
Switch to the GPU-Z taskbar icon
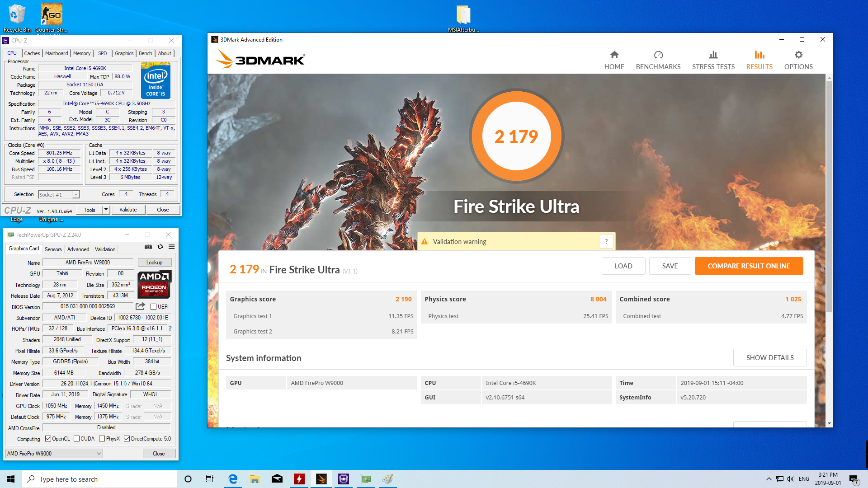366,479
